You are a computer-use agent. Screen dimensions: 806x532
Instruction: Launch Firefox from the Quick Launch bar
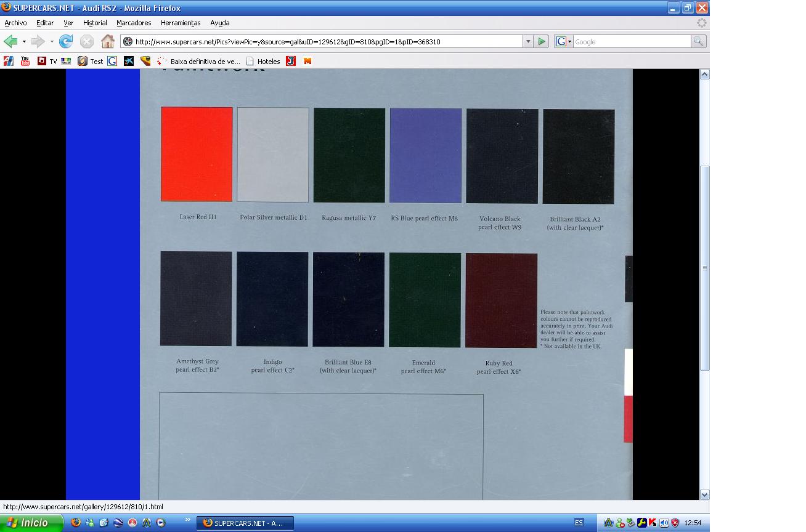click(76, 523)
